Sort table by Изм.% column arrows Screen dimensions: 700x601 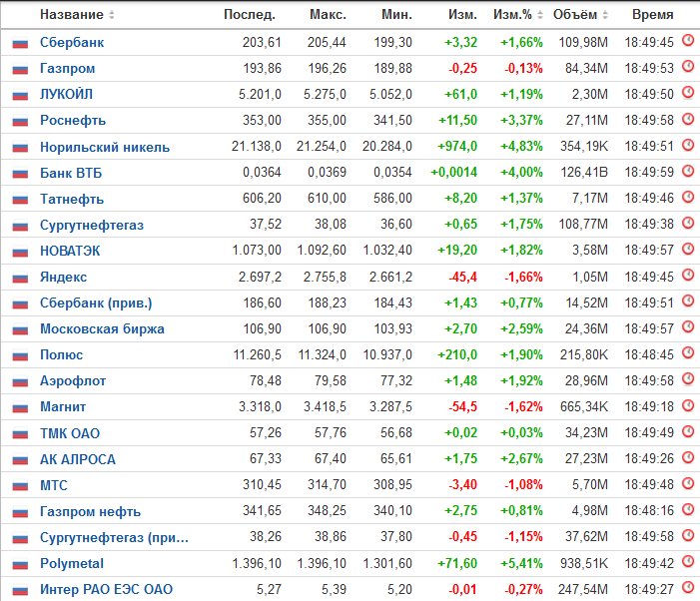coord(540,15)
